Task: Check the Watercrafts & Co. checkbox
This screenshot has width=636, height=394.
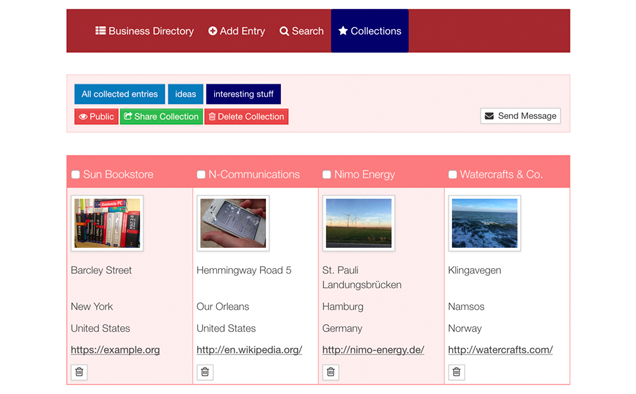Action: coord(453,174)
